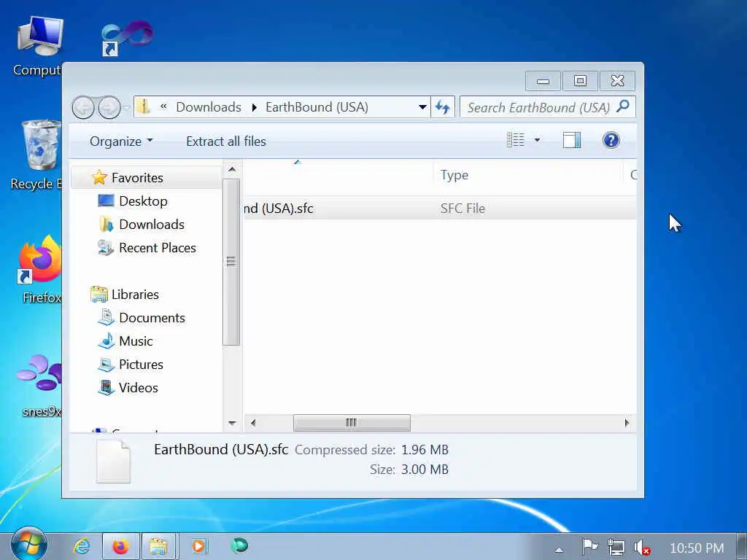Open the Music library

pos(136,341)
